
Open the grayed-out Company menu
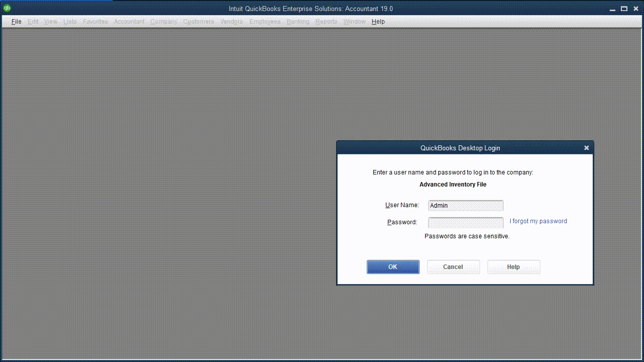point(164,22)
